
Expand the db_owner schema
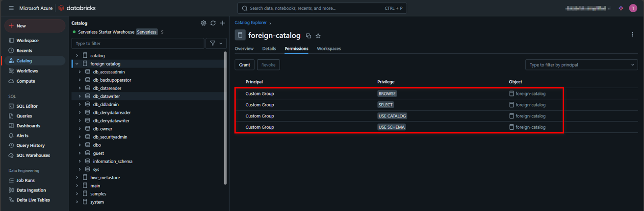coord(80,129)
